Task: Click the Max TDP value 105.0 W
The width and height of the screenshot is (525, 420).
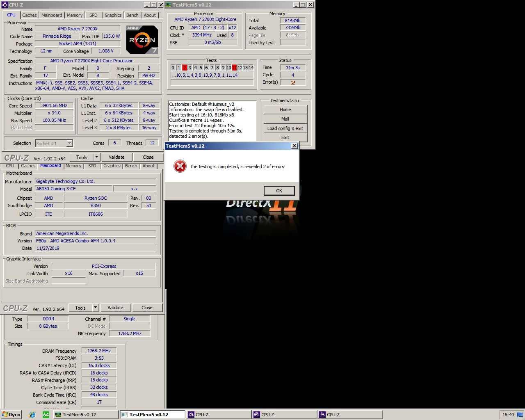Action: pos(112,36)
